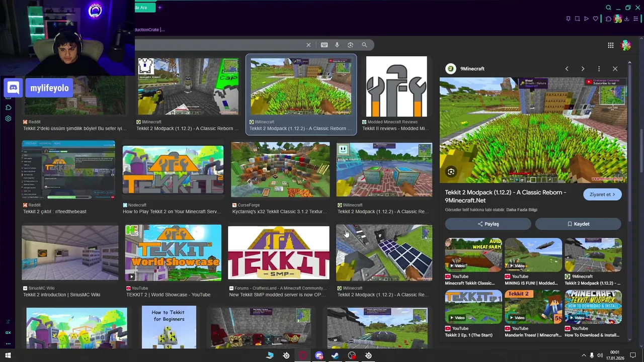Search by image with the camera icon
The height and width of the screenshot is (362, 644).
click(350, 45)
